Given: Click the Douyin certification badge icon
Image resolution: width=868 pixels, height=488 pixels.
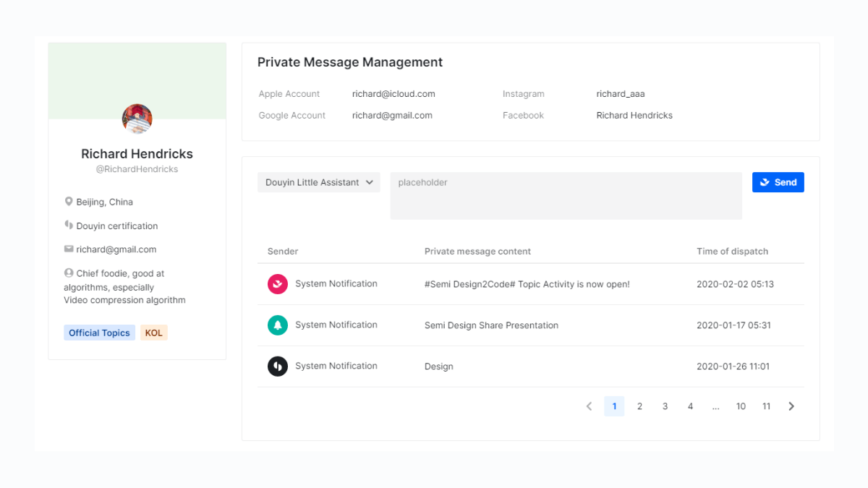Looking at the screenshot, I should (x=69, y=226).
